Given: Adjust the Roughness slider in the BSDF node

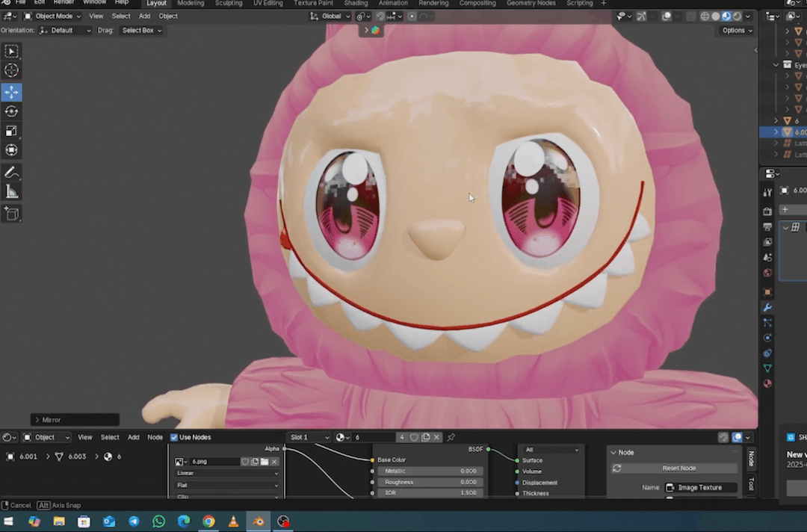Looking at the screenshot, I should coord(430,482).
